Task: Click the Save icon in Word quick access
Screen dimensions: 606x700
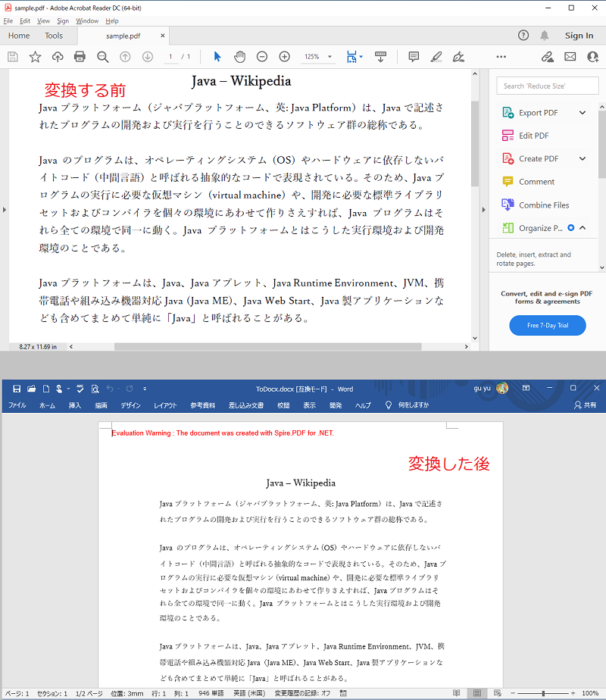Action: point(17,389)
